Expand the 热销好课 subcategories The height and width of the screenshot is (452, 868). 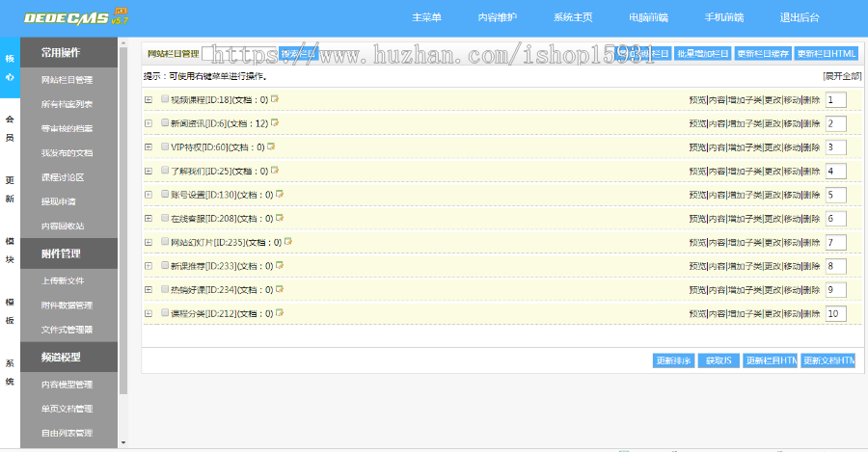coord(149,290)
